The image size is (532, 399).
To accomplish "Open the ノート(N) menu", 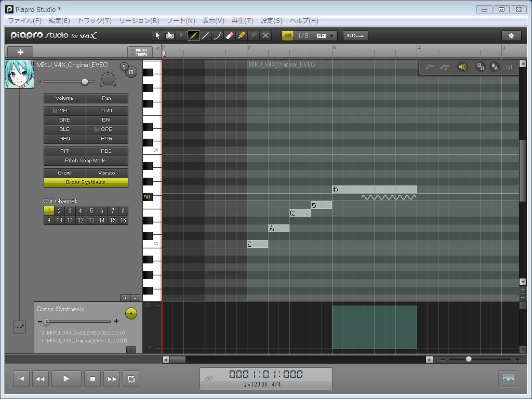I will click(181, 21).
